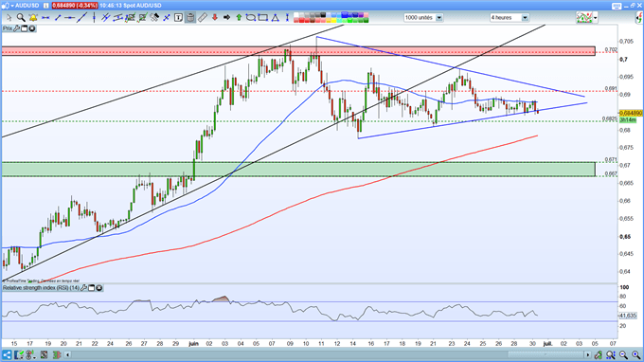Insert a red down arrow marker
The width and height of the screenshot is (644, 362).
214,18
